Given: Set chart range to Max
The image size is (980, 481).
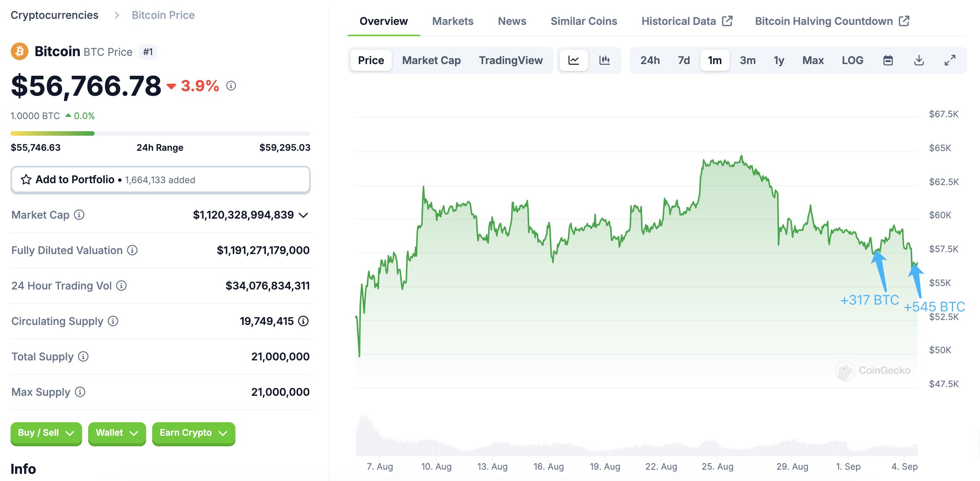Looking at the screenshot, I should point(813,60).
